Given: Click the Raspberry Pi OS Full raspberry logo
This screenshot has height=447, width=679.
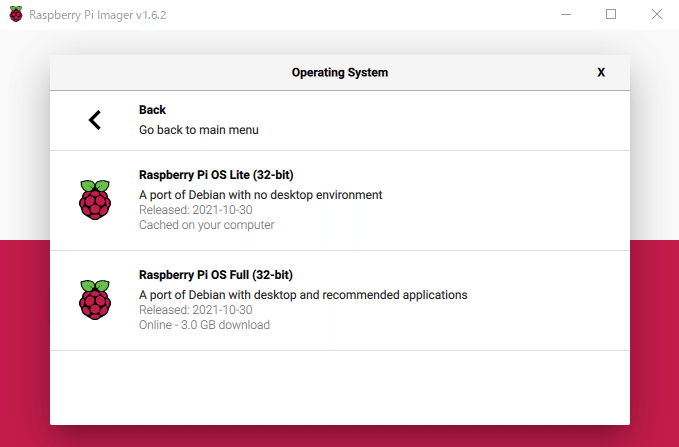Looking at the screenshot, I should (x=95, y=300).
